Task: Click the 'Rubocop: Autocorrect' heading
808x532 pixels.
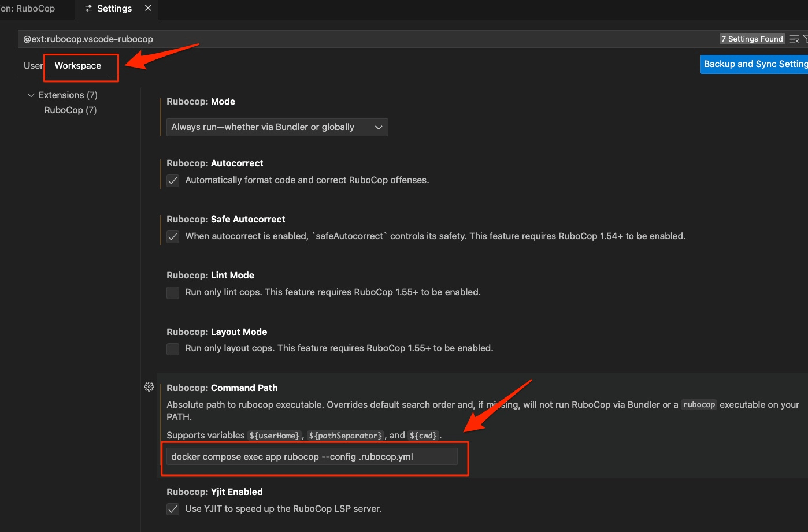Action: pyautogui.click(x=215, y=163)
